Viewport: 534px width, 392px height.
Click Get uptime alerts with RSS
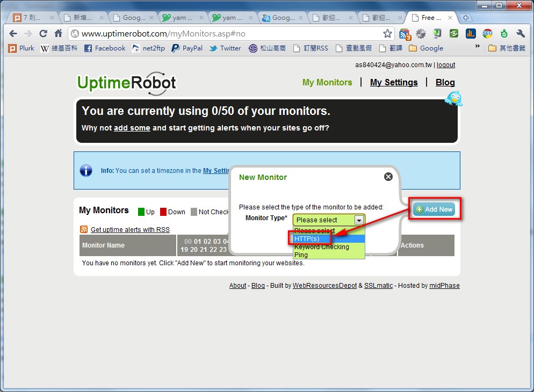point(130,229)
